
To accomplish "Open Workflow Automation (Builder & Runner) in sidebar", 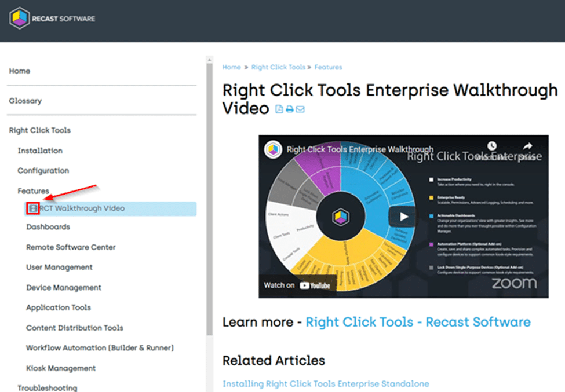I will pos(100,348).
